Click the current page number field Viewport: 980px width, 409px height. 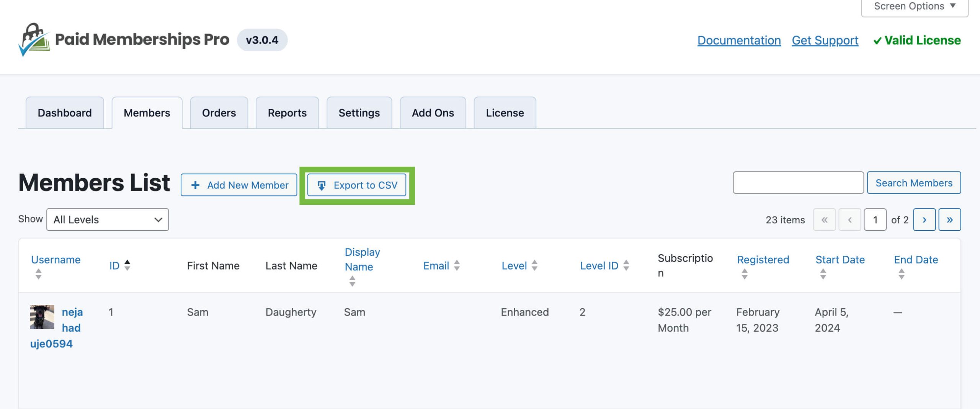pos(875,219)
